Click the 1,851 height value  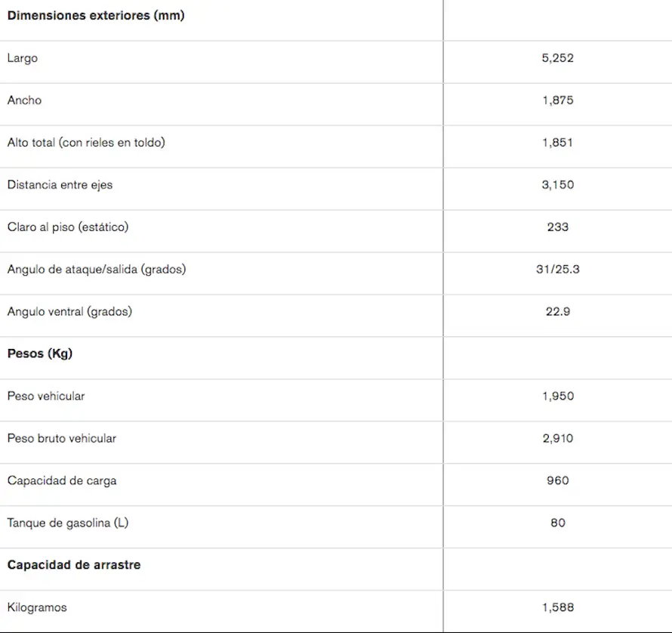tap(557, 142)
